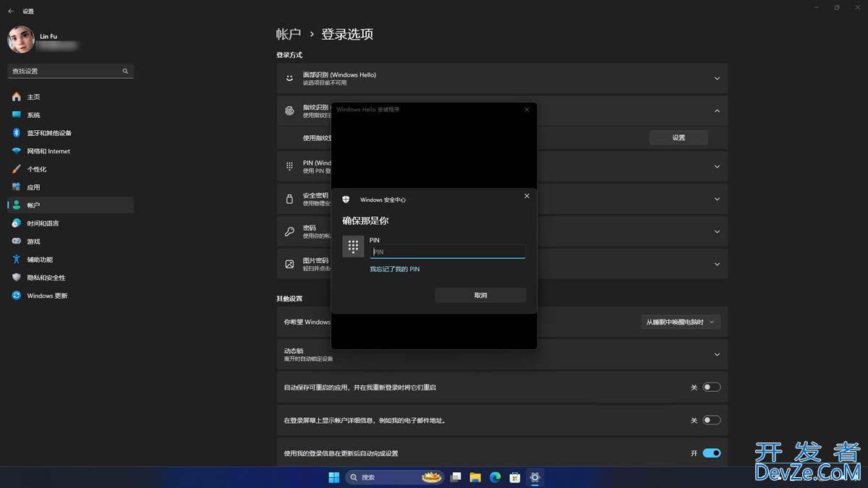Viewport: 868px width, 488px height.
Task: Click the Bluetooth icon in sidebar
Action: coord(17,133)
